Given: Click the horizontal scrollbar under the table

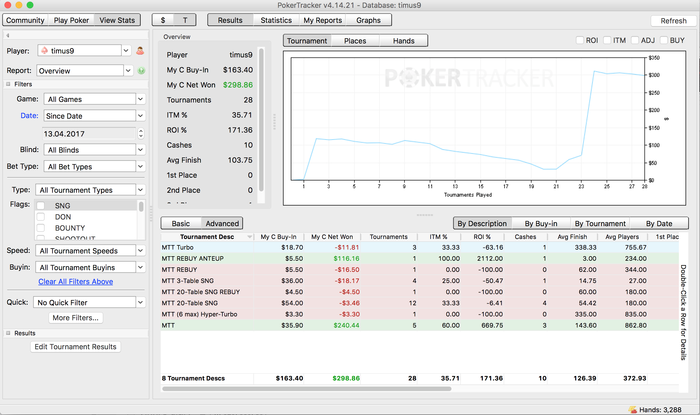Looking at the screenshot, I should [307, 389].
